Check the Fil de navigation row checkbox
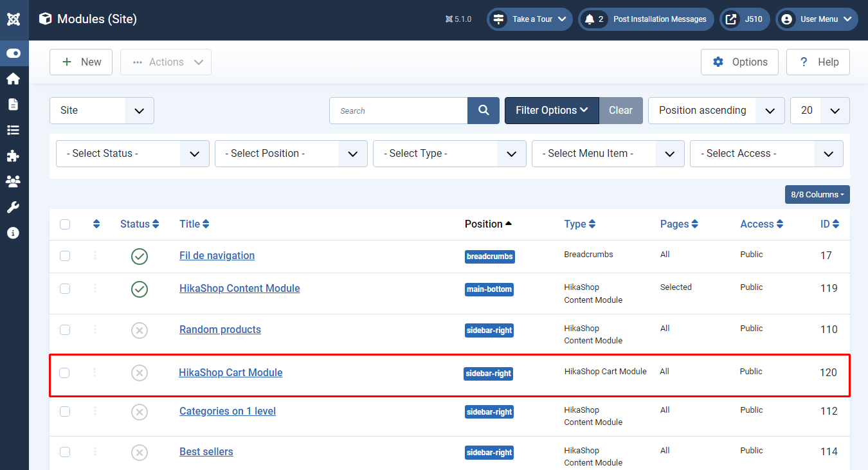 (65, 256)
